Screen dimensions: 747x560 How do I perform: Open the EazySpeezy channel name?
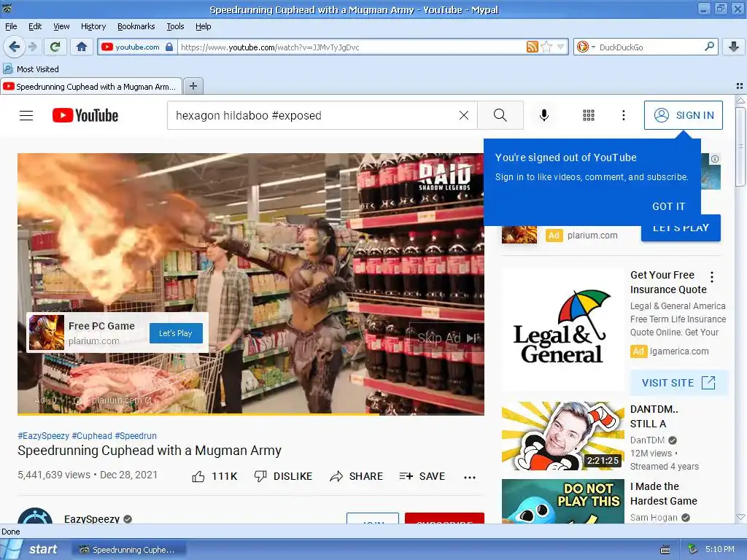pyautogui.click(x=91, y=518)
